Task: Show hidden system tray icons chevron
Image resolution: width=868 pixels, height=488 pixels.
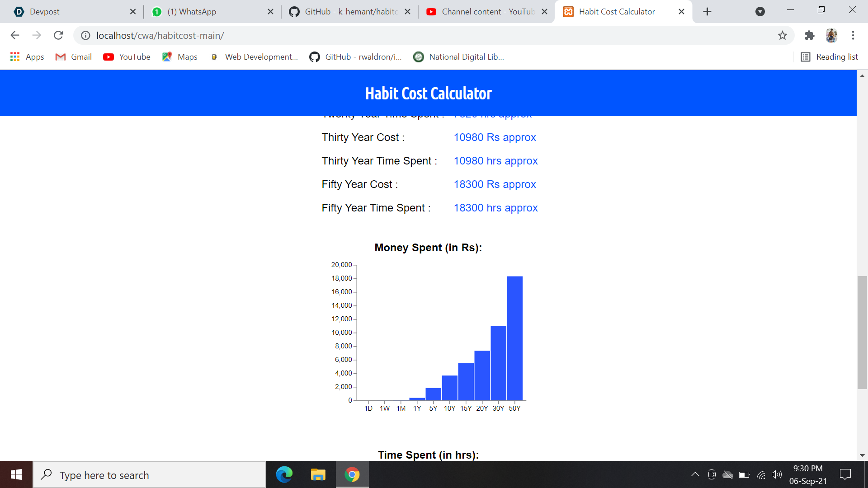Action: (695, 474)
